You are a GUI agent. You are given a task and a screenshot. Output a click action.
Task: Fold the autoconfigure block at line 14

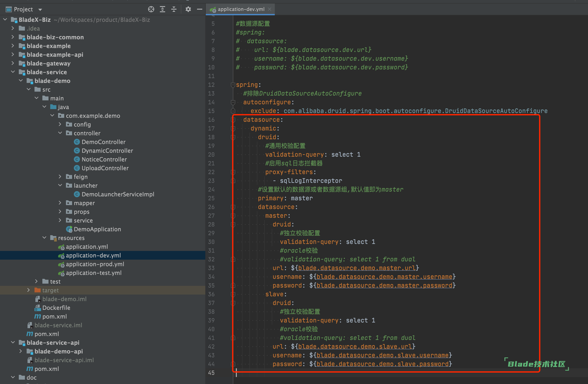(x=233, y=102)
